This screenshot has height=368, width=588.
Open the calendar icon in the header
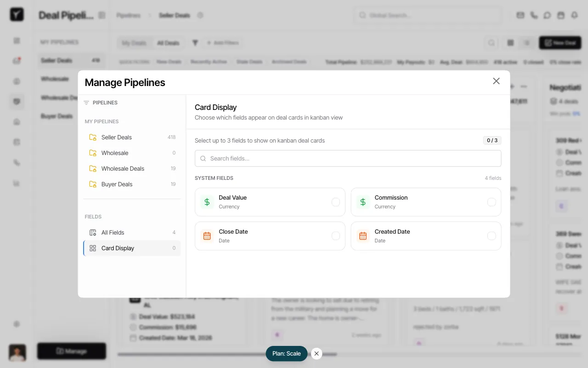(561, 15)
